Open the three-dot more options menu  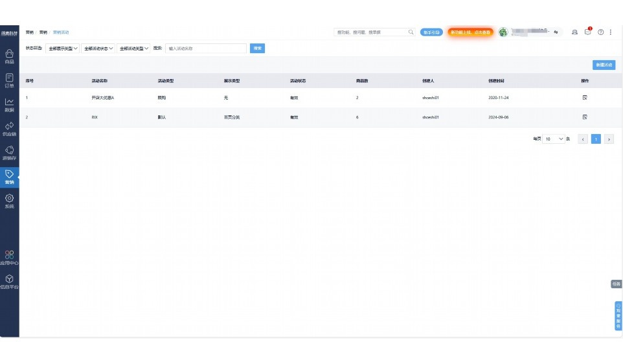[x=610, y=32]
